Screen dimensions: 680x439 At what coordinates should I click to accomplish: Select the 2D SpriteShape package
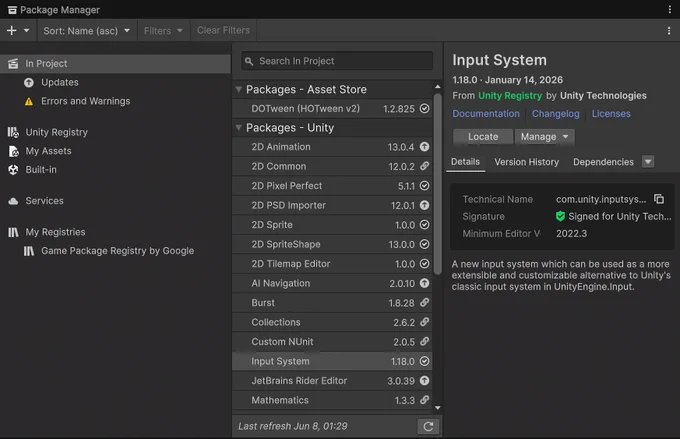point(332,245)
